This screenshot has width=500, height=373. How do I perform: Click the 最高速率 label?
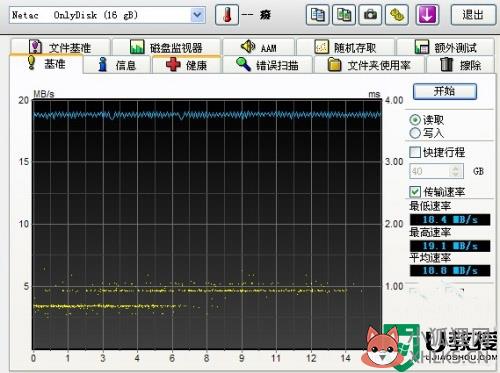pyautogui.click(x=430, y=232)
